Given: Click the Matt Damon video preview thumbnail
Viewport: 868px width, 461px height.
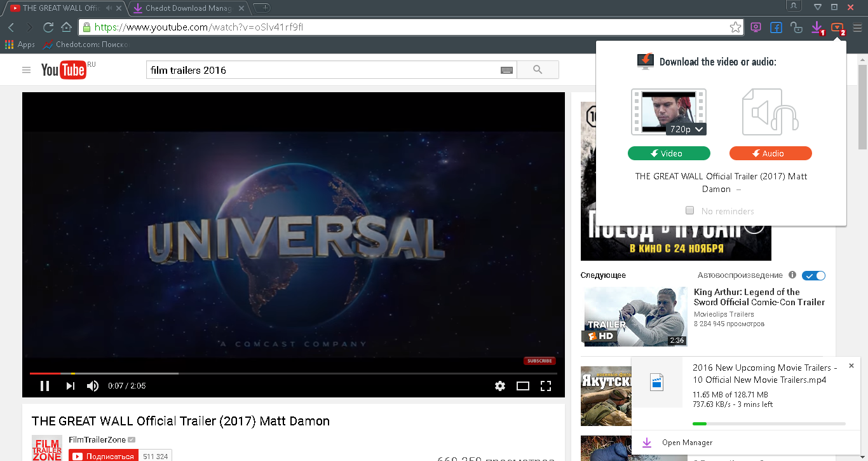Looking at the screenshot, I should [x=668, y=112].
